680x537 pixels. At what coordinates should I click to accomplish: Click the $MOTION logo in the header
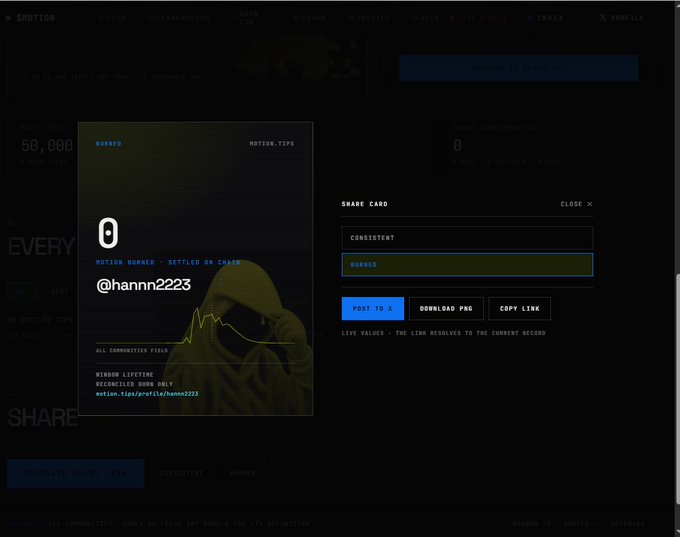31,18
